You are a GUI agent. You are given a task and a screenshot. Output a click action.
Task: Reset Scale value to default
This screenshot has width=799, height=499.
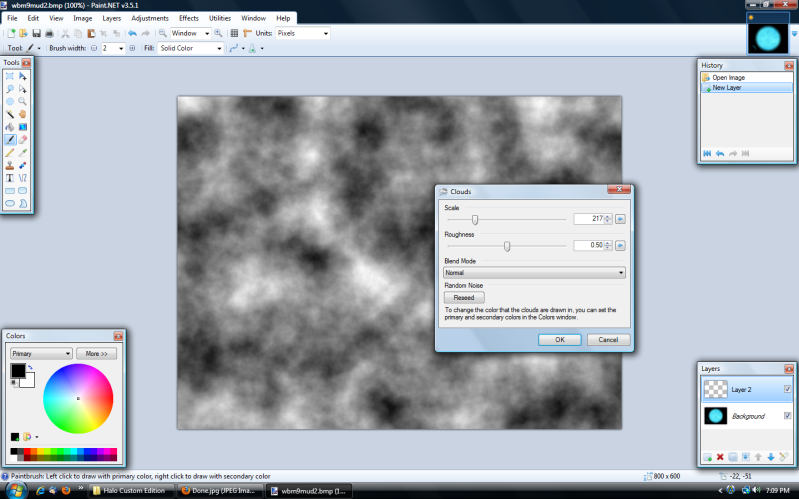620,219
